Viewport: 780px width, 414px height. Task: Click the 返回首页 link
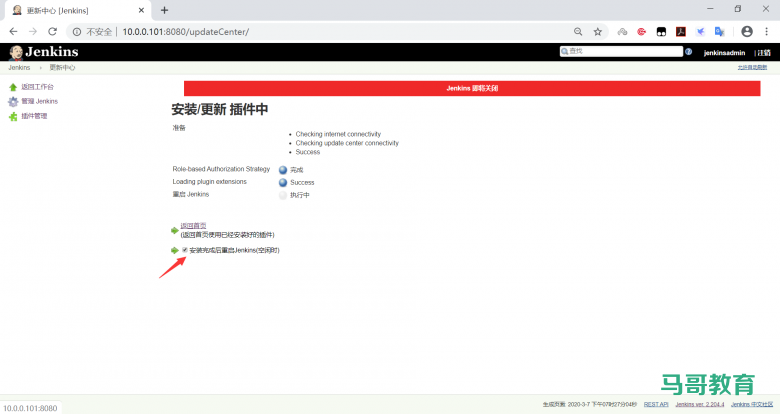point(193,225)
